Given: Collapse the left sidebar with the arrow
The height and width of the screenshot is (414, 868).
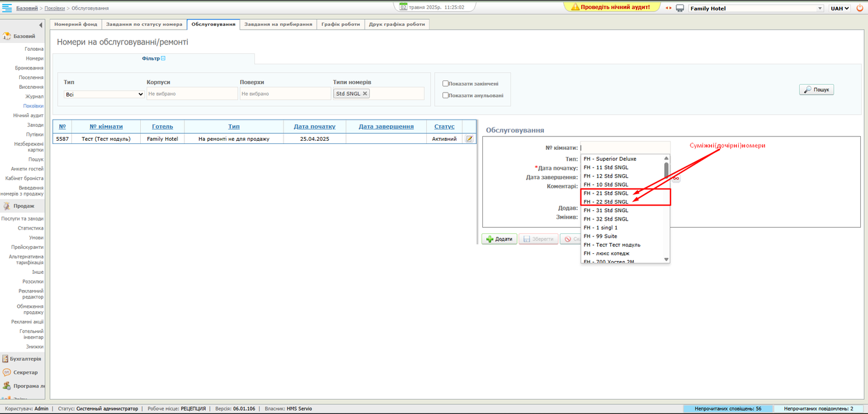Looking at the screenshot, I should click(x=41, y=24).
